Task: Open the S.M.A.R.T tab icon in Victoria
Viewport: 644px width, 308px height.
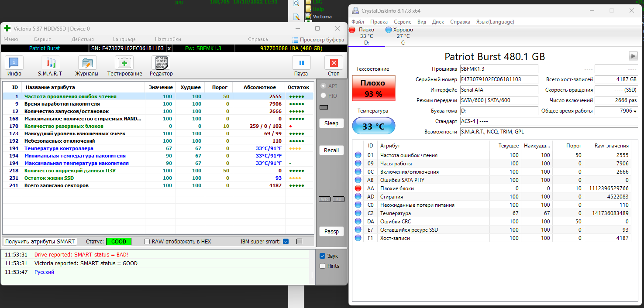Action: [50, 66]
